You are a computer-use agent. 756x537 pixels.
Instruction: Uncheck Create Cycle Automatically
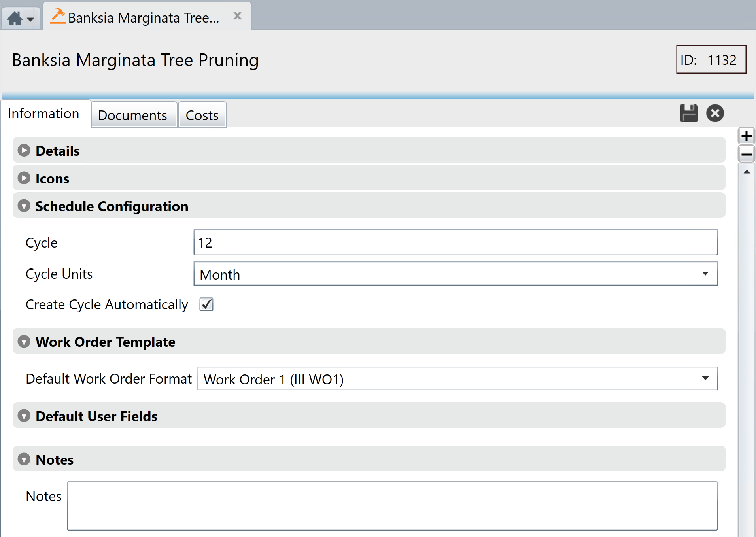[206, 304]
